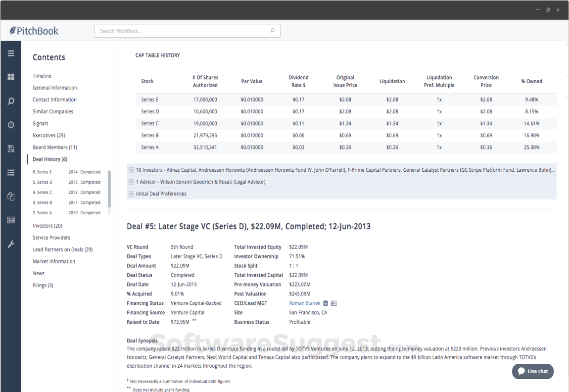The width and height of the screenshot is (569, 392).
Task: Open the Timeline section in Contents
Action: pyautogui.click(x=42, y=76)
